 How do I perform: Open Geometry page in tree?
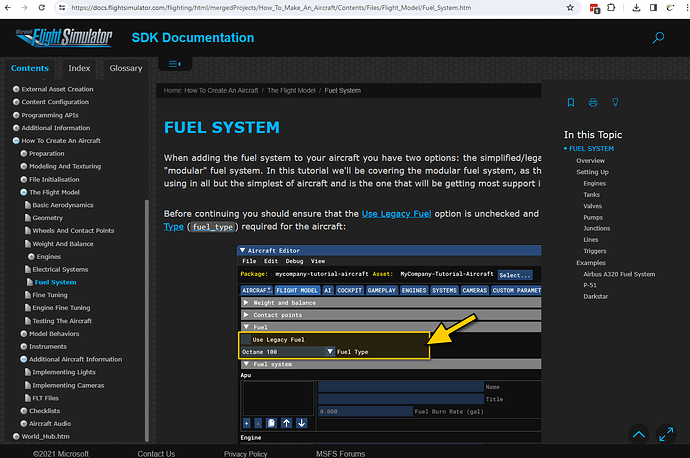click(48, 218)
